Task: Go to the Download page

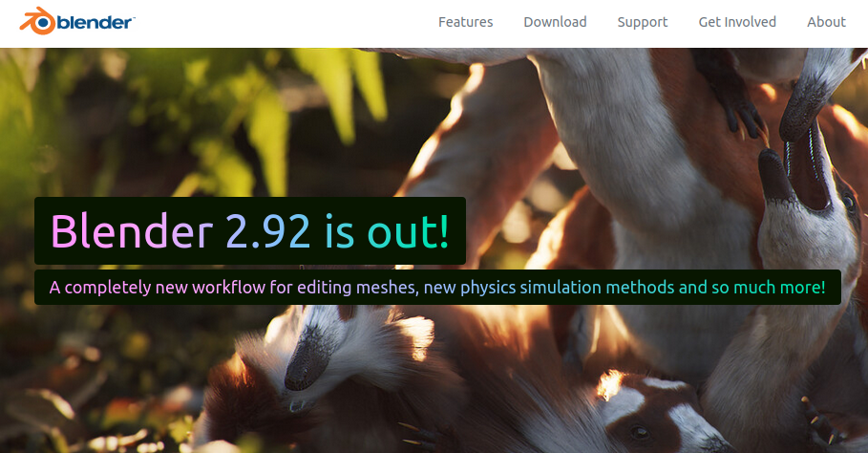Action: (555, 22)
